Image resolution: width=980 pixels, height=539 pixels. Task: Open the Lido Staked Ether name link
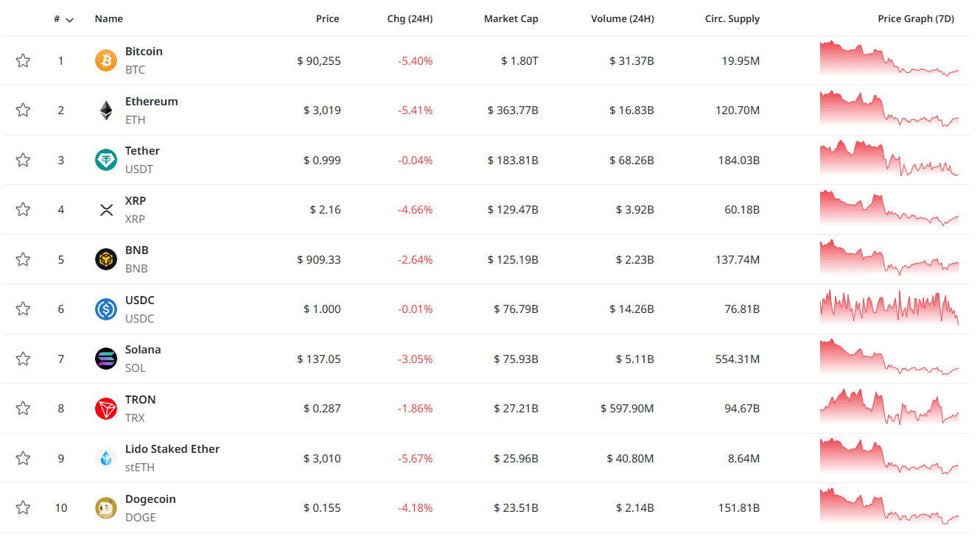[x=172, y=449]
